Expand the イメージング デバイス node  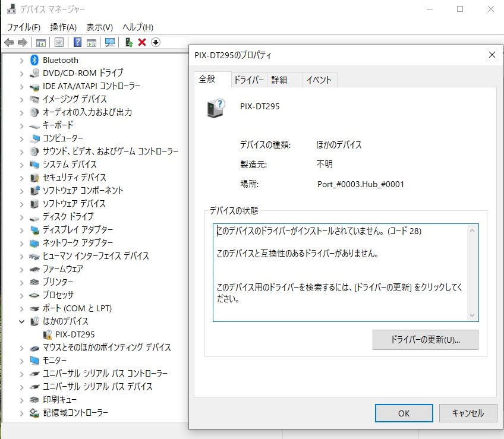point(21,100)
